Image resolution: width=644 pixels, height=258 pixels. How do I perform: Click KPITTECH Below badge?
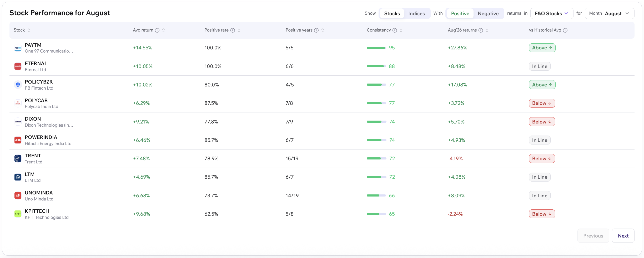click(542, 214)
